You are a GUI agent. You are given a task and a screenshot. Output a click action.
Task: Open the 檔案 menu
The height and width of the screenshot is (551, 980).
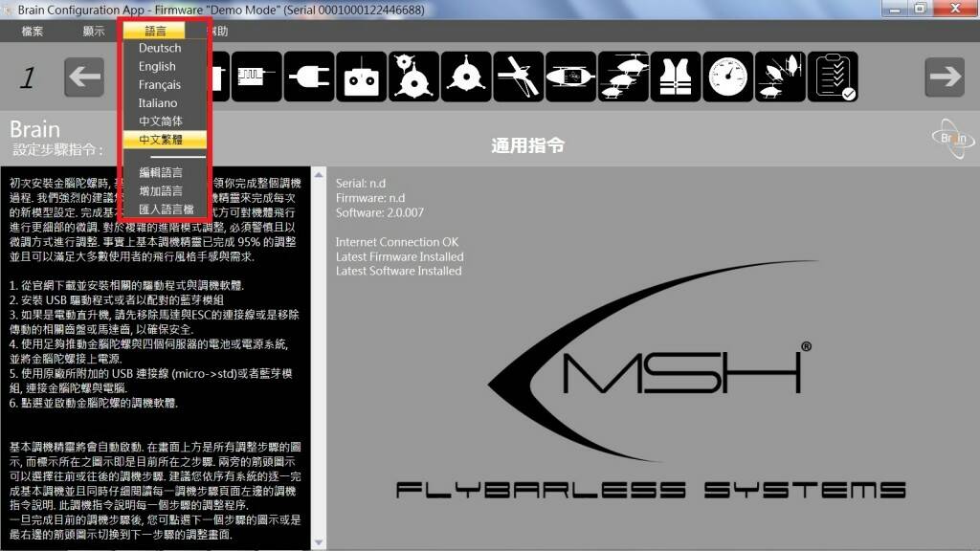[33, 32]
